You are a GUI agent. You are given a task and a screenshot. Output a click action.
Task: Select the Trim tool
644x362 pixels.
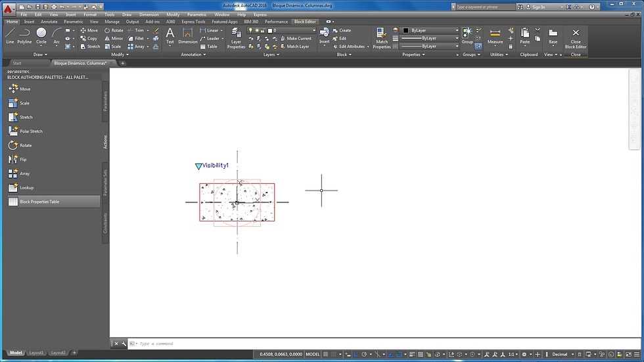coord(136,30)
